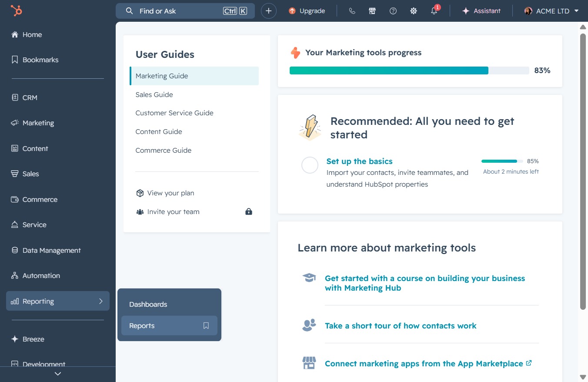Open the Connect marketing apps link
This screenshot has height=382, width=588.
tap(428, 363)
